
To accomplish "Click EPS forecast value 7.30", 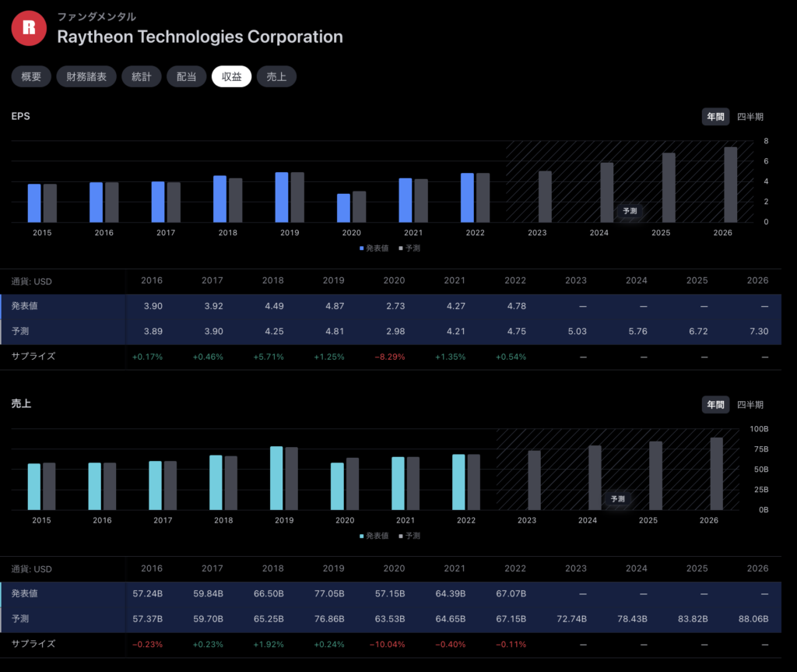I will click(x=759, y=331).
